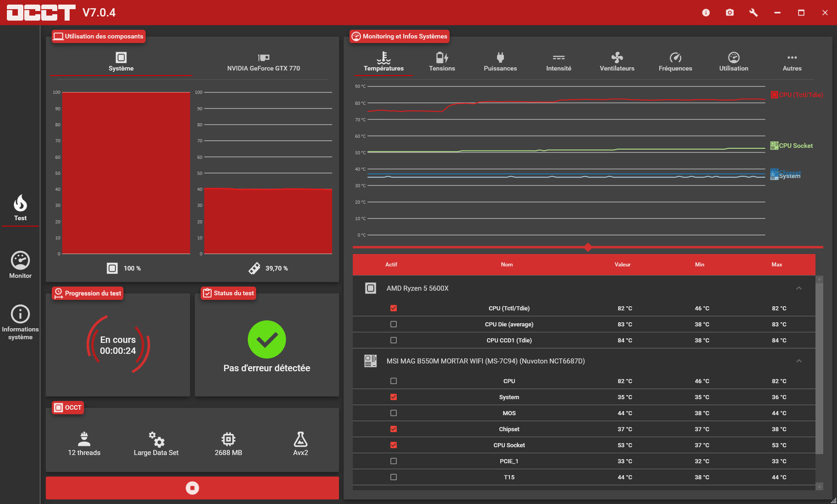The height and width of the screenshot is (504, 837).
Task: Click the MSI motherboard group icon
Action: tap(371, 361)
